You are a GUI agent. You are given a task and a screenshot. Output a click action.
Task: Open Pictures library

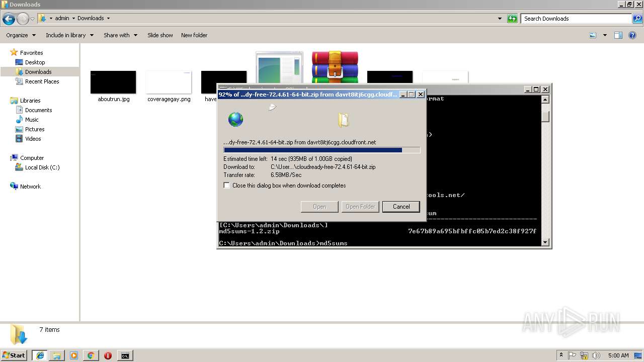tap(35, 129)
